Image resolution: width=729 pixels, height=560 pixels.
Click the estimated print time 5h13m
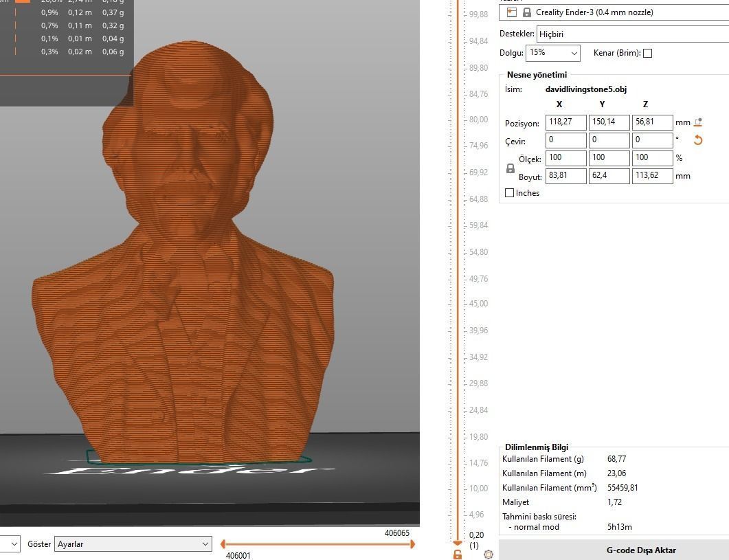[x=619, y=527]
